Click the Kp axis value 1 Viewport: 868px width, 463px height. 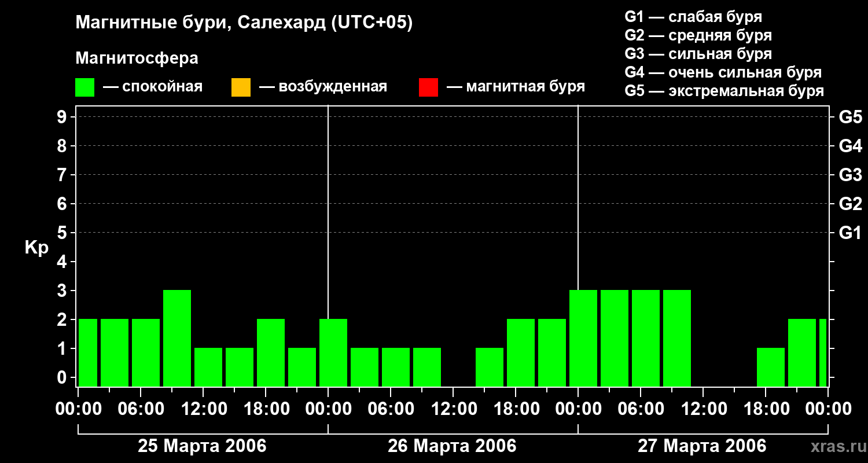click(x=63, y=348)
